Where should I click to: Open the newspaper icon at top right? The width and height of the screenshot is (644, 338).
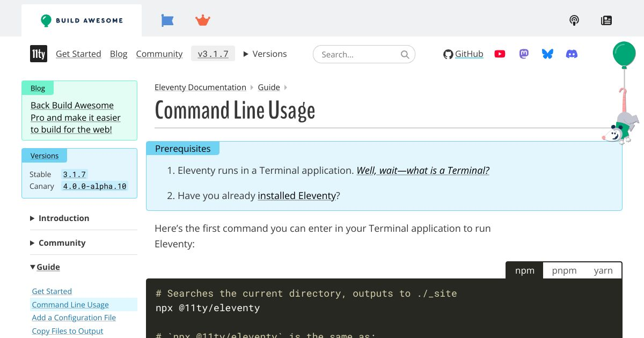(606, 20)
